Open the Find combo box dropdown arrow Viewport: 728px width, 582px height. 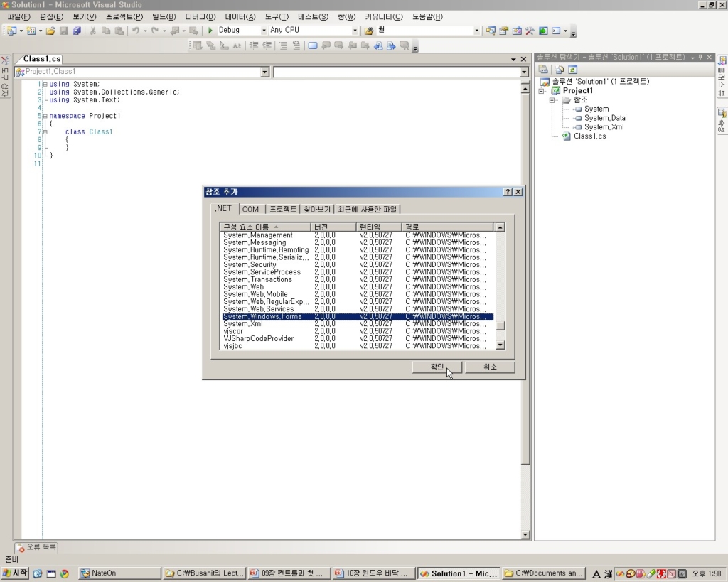pyautogui.click(x=476, y=30)
